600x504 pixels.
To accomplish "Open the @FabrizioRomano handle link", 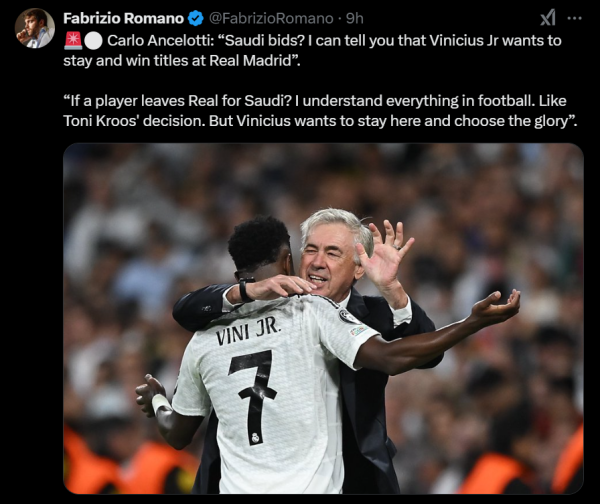I will [x=271, y=18].
